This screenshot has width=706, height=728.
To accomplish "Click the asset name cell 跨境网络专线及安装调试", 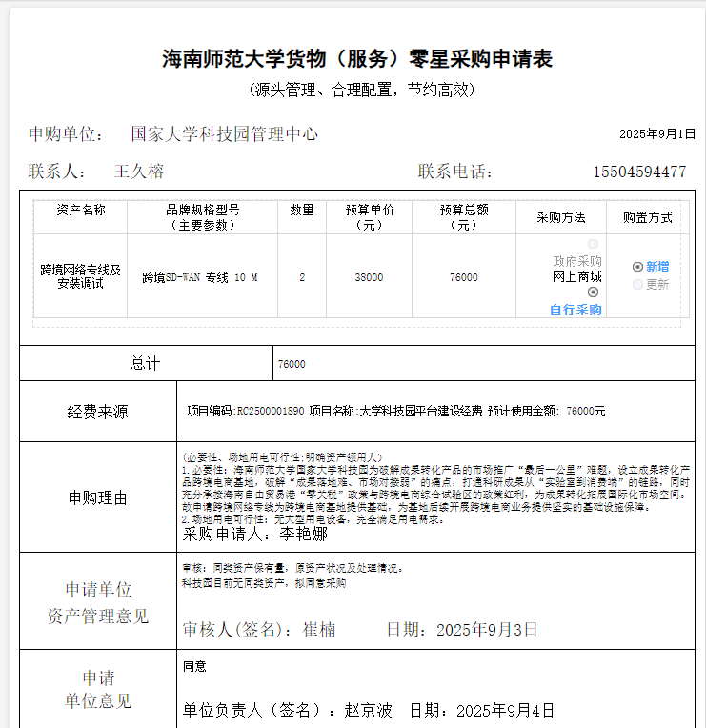I will [x=81, y=276].
